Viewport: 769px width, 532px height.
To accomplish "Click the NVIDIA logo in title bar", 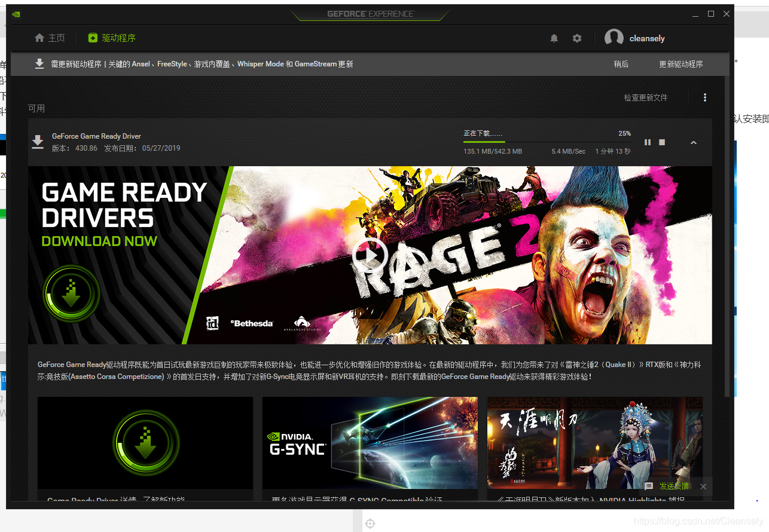I will [x=16, y=13].
